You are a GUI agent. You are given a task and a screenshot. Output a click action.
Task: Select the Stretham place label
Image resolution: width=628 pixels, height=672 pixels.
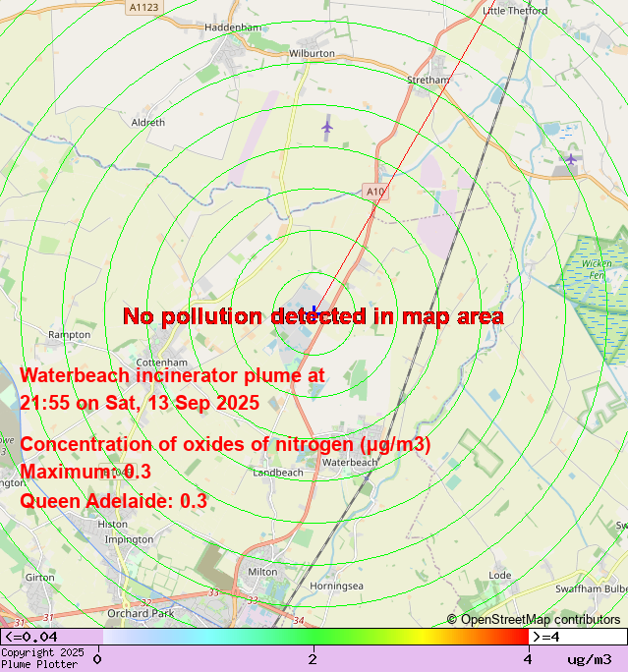[428, 81]
